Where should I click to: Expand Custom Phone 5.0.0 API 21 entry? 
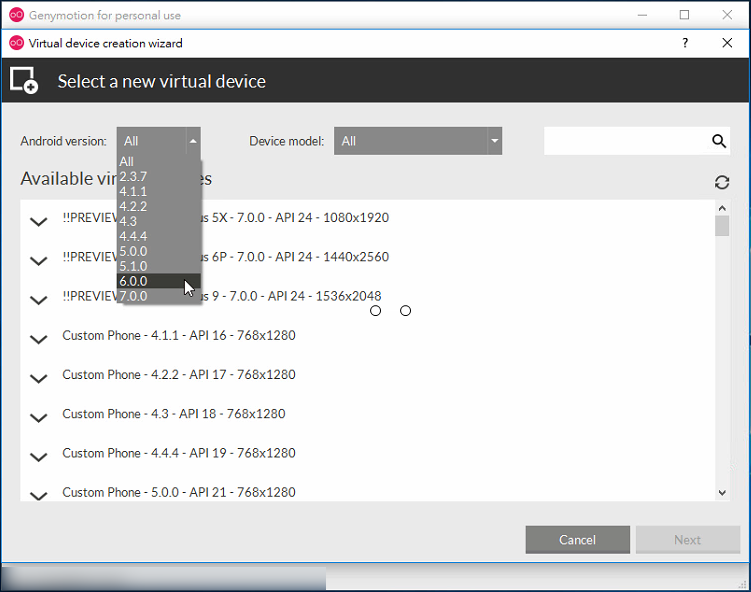(38, 495)
